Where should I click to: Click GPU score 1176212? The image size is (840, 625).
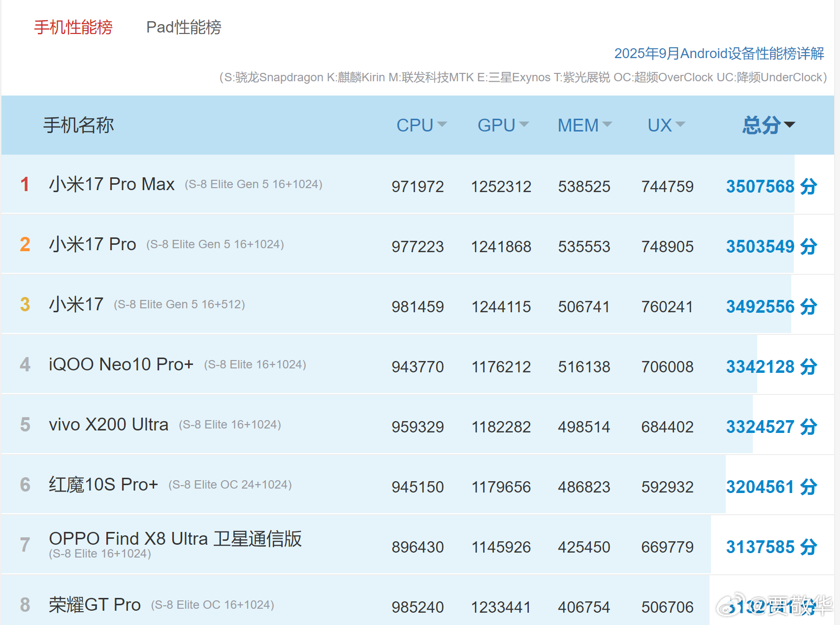coord(501,367)
